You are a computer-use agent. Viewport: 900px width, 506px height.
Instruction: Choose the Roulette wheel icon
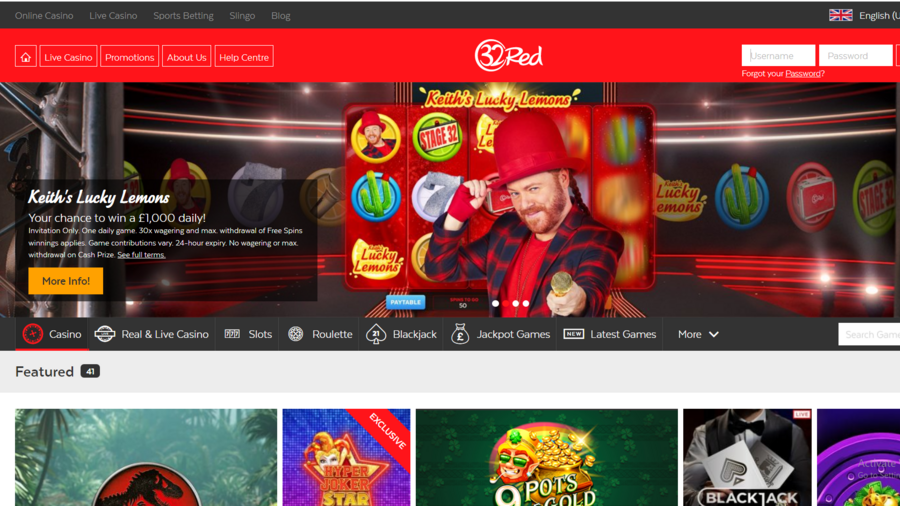(x=296, y=334)
